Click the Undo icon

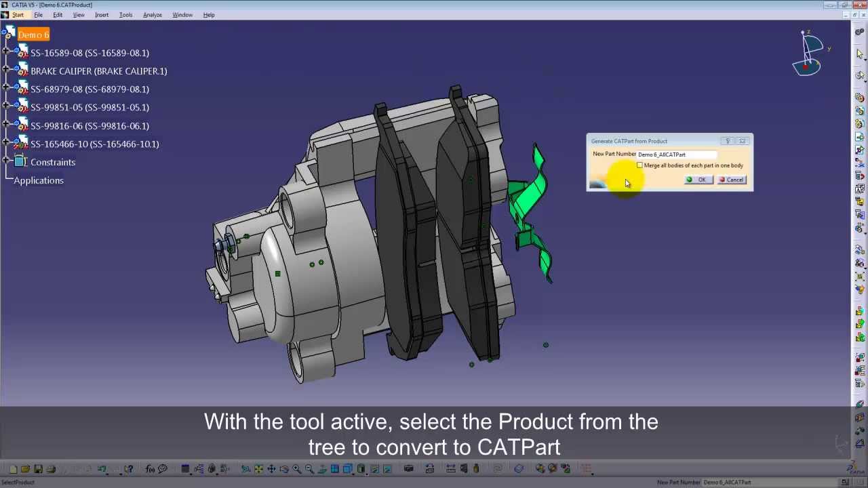102,468
